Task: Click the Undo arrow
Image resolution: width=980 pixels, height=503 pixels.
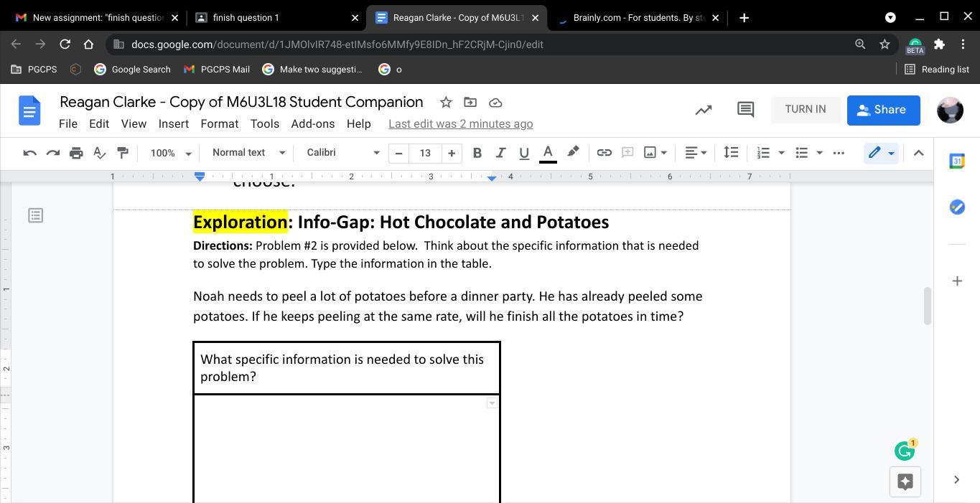Action: [29, 153]
